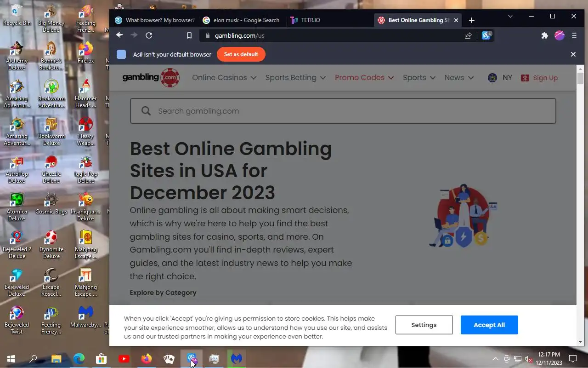Open Solitaire cards app in taskbar

pyautogui.click(x=169, y=359)
